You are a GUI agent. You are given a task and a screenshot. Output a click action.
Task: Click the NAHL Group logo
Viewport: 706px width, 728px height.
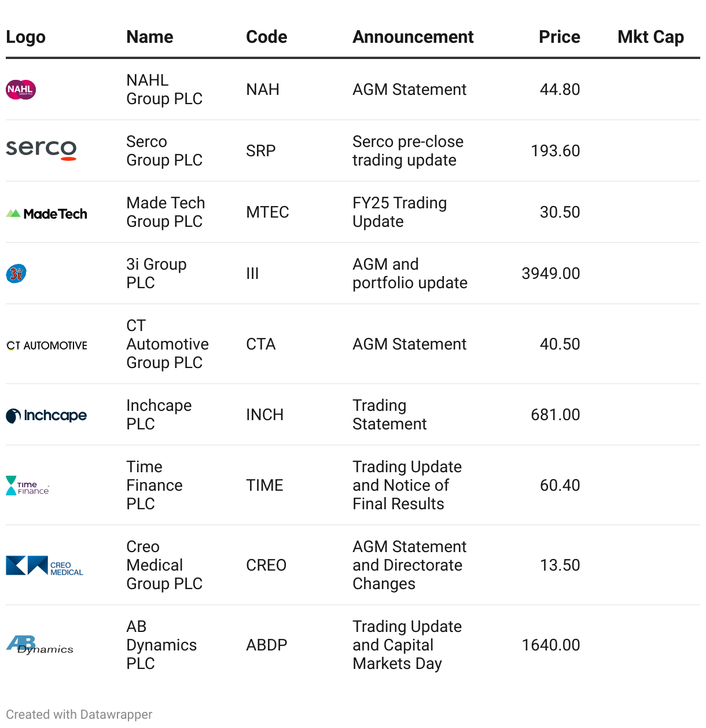tap(21, 90)
